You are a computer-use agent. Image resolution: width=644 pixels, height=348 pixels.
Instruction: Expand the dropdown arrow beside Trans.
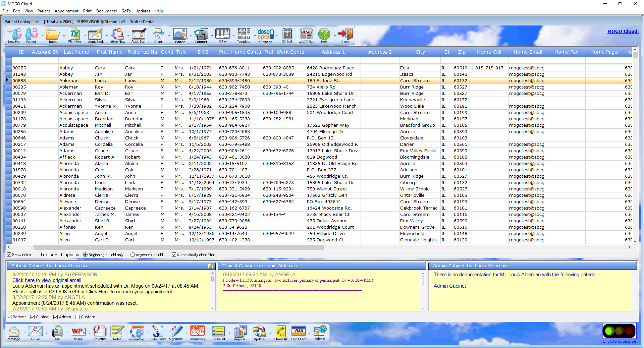(64, 36)
